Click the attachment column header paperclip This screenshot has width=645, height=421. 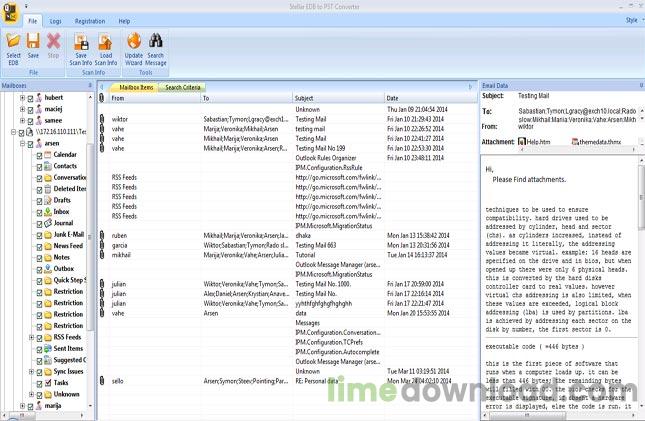pyautogui.click(x=102, y=98)
